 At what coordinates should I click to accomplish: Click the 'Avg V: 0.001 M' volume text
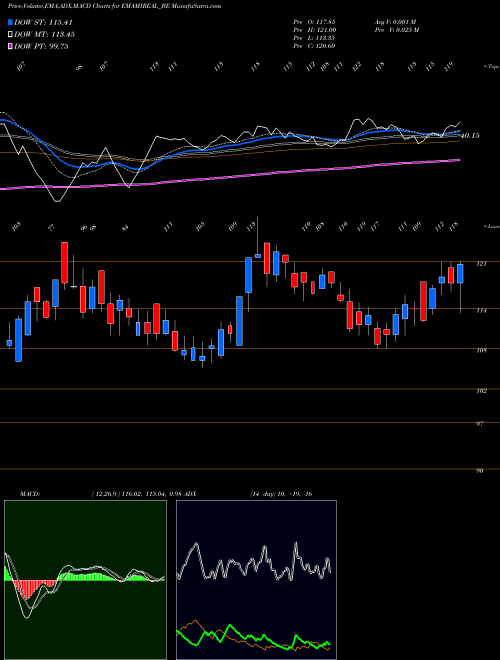click(x=396, y=22)
